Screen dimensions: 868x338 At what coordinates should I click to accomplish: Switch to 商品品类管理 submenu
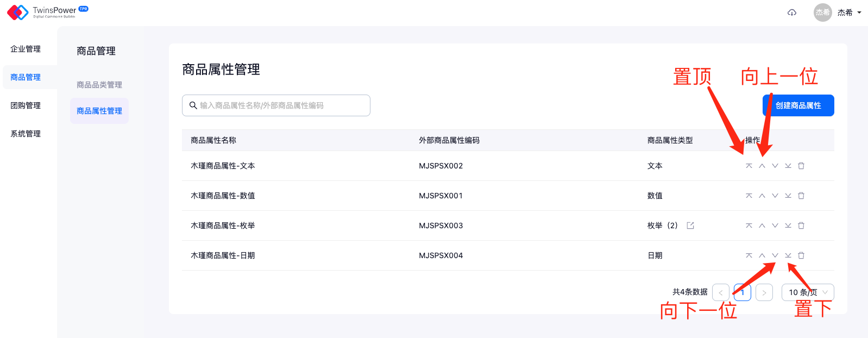click(99, 85)
